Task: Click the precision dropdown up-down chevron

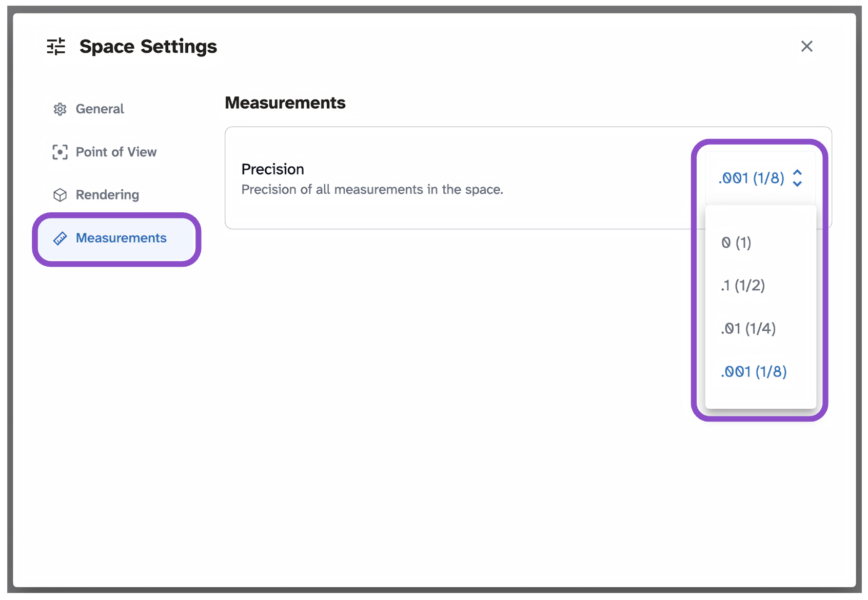Action: click(797, 178)
